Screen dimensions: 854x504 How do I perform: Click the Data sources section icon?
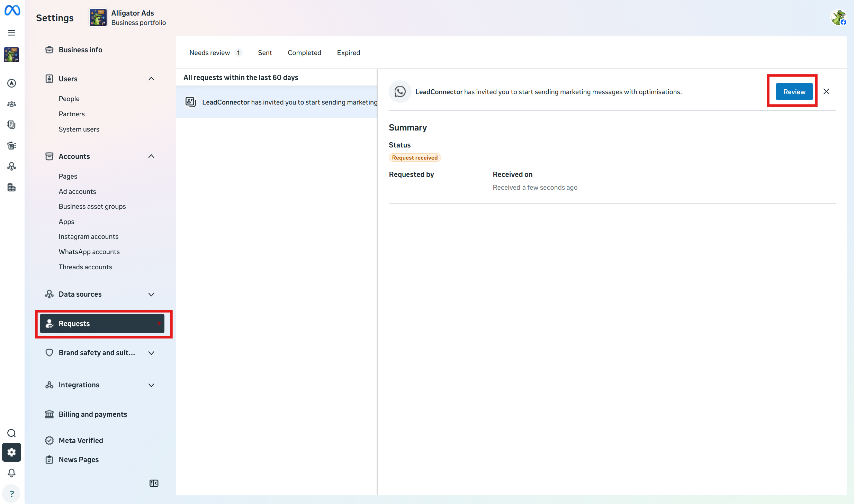50,294
